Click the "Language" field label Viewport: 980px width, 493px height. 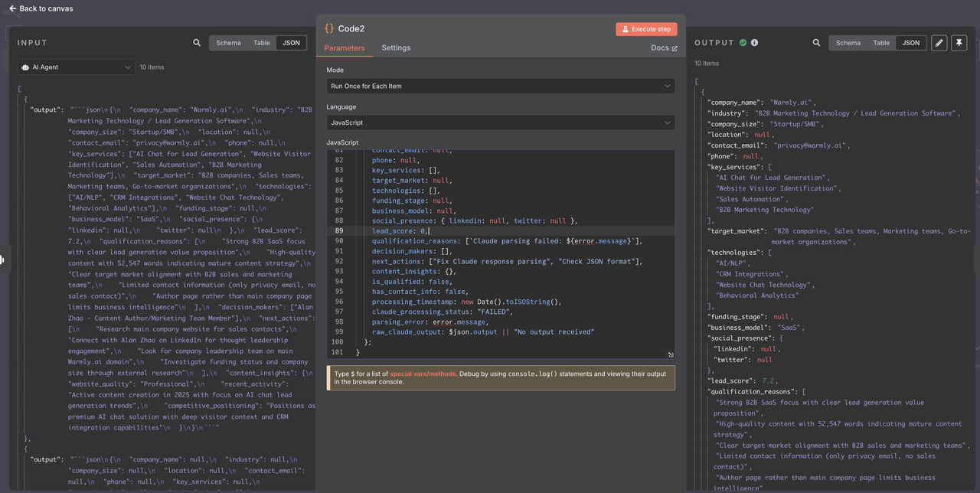coord(341,107)
